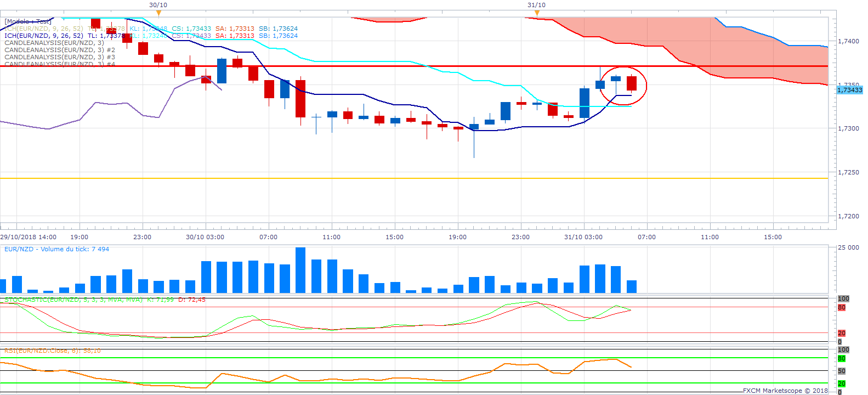The width and height of the screenshot is (868, 395).
Task: Click the current price tag 1,73433
Action: coord(850,90)
